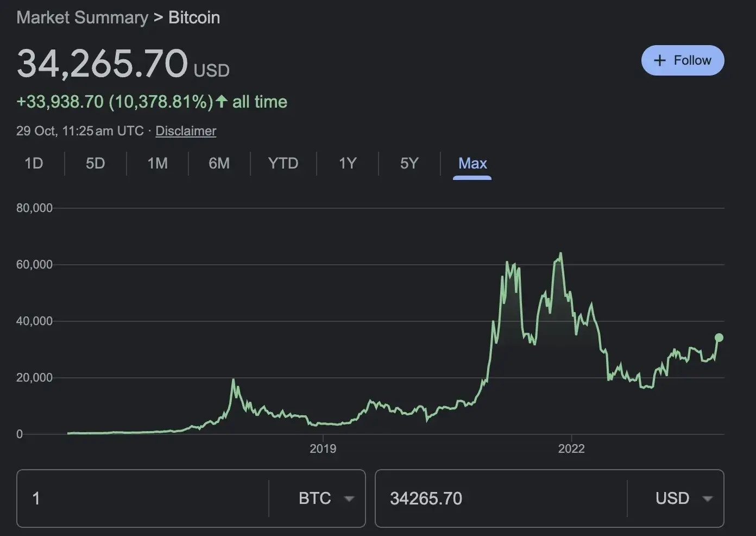Image resolution: width=756 pixels, height=536 pixels.
Task: Open the BTC currency dropdown arrow
Action: (350, 498)
